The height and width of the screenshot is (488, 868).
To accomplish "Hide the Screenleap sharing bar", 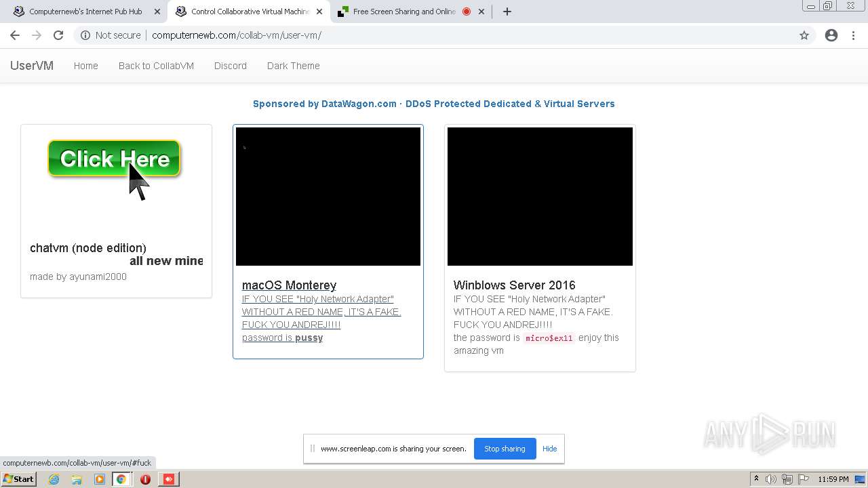I will coord(550,449).
